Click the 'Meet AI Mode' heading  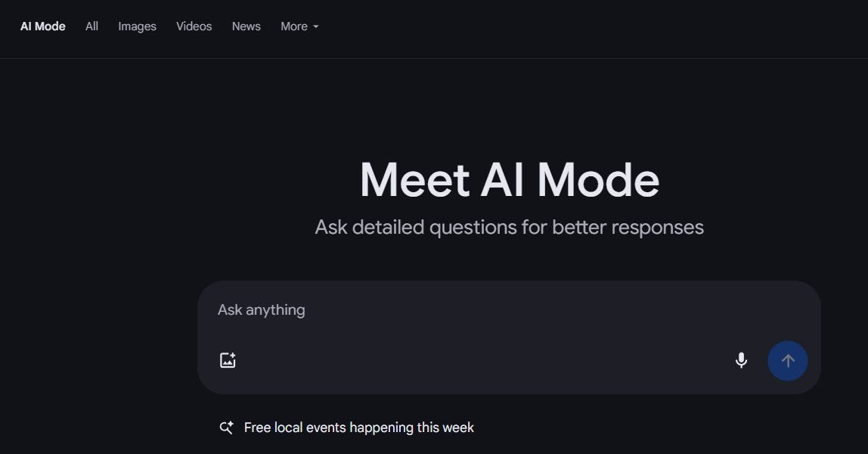point(509,180)
